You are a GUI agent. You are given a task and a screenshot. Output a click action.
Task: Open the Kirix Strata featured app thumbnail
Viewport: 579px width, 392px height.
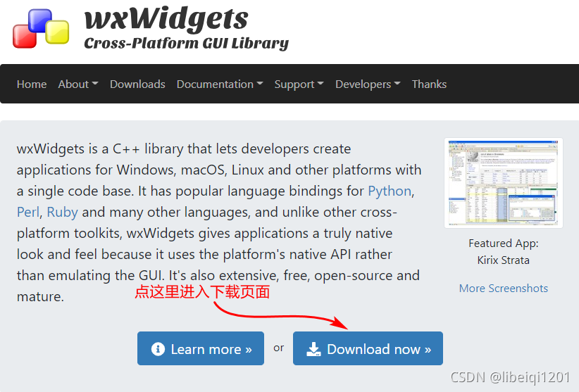[504, 183]
